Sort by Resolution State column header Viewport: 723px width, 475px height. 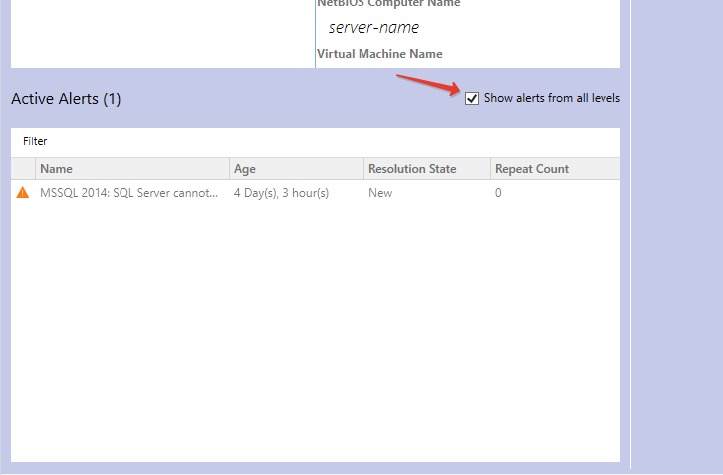point(427,169)
